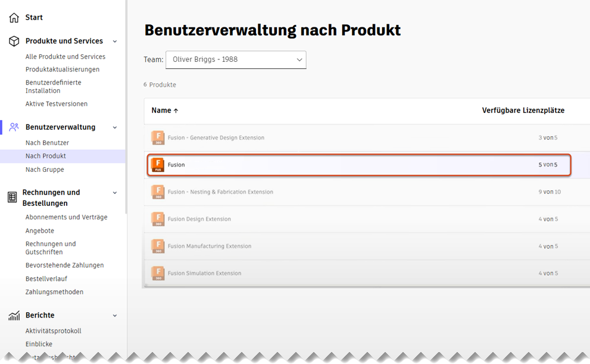Collapse the Produkte und Services section

point(115,42)
